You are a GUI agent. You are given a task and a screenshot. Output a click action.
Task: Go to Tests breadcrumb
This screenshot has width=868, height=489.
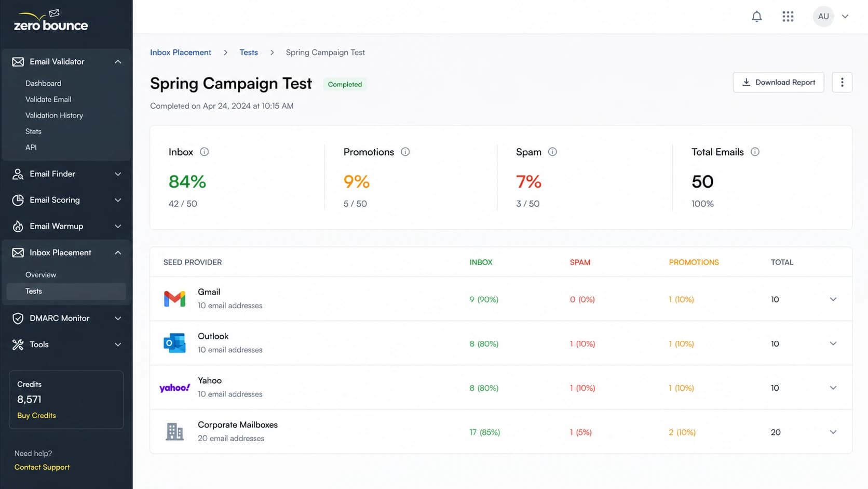pyautogui.click(x=249, y=52)
